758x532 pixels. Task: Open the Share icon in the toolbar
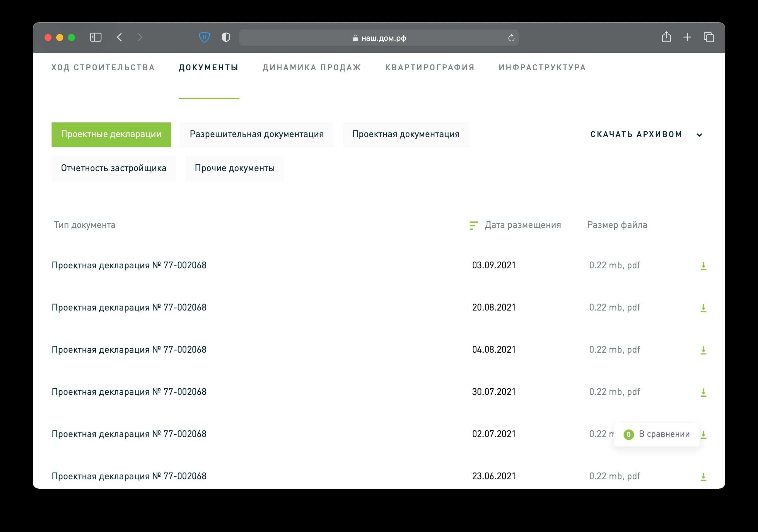(666, 37)
